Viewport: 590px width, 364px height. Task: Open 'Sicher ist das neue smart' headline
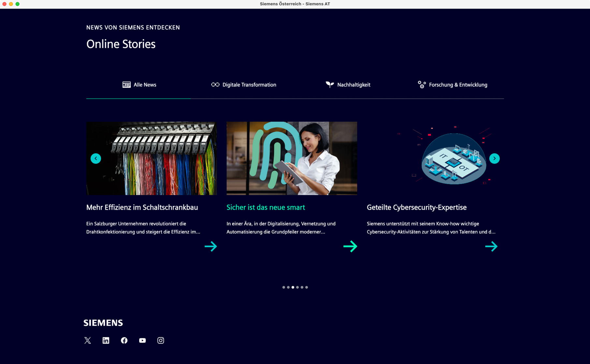pos(266,207)
